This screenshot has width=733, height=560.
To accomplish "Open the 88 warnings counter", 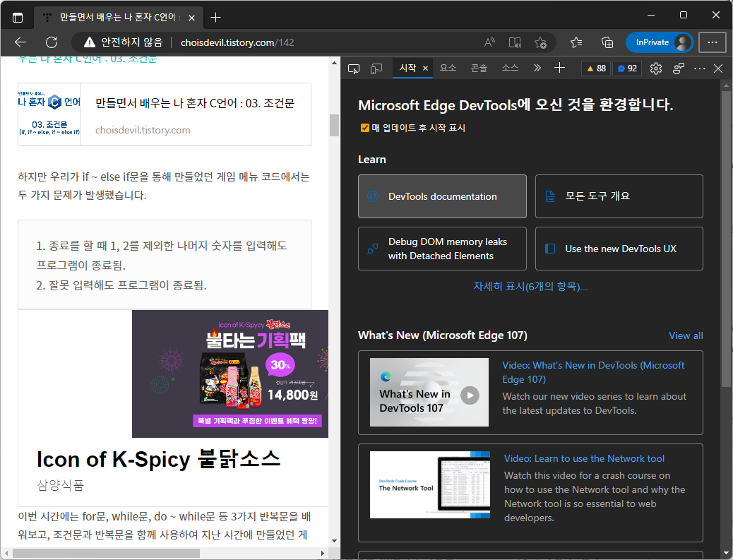I will click(x=596, y=68).
